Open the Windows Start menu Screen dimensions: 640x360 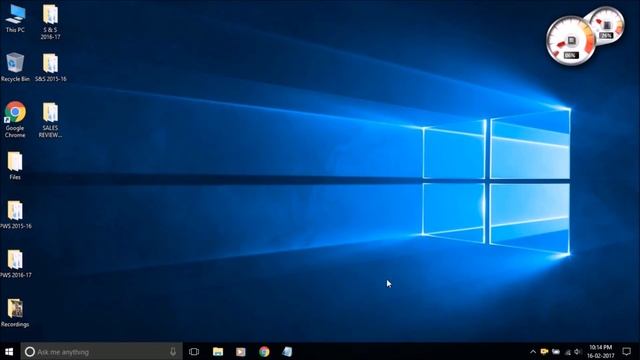click(x=9, y=352)
